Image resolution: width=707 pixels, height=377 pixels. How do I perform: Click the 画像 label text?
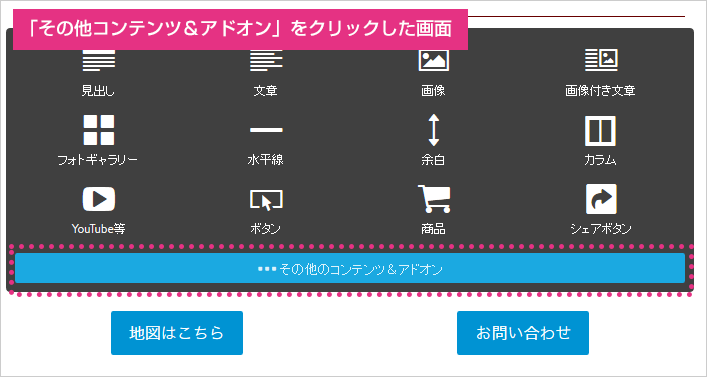(x=433, y=91)
